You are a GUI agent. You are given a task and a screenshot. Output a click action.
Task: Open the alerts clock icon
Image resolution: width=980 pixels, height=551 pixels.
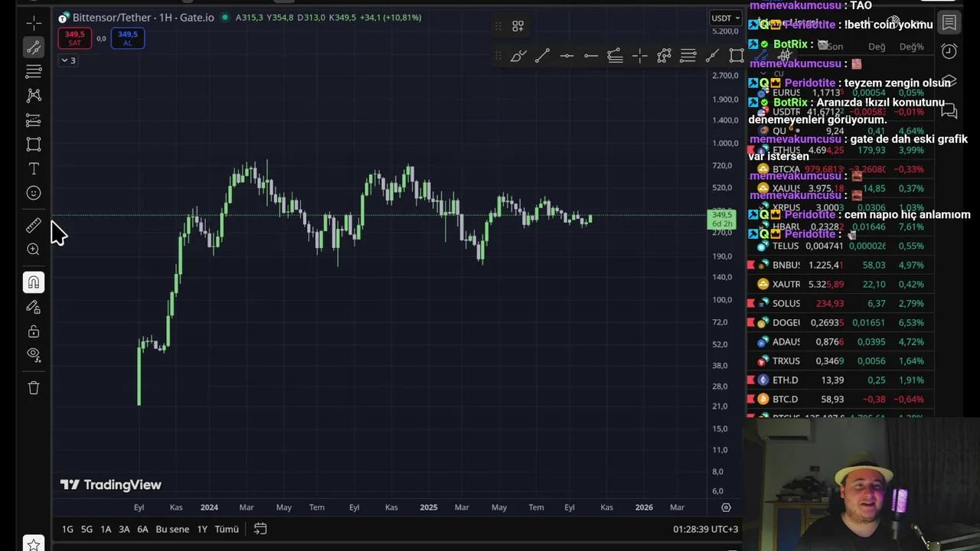click(949, 52)
